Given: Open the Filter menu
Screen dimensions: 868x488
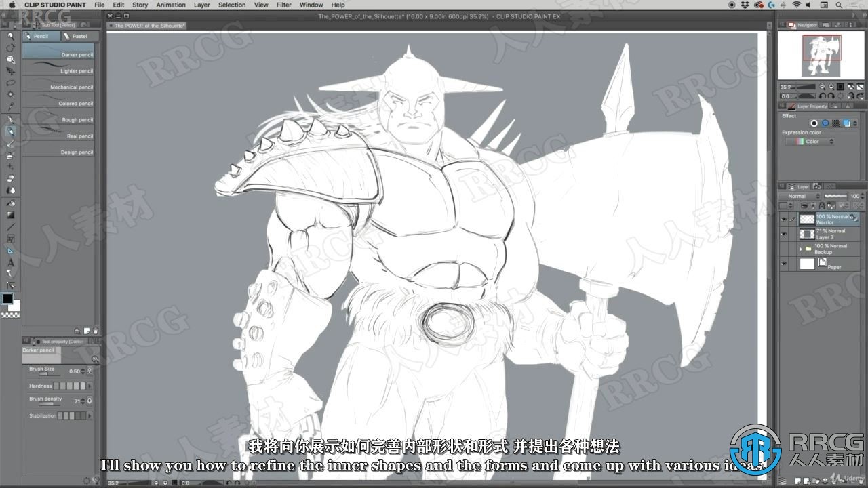Looking at the screenshot, I should [284, 5].
